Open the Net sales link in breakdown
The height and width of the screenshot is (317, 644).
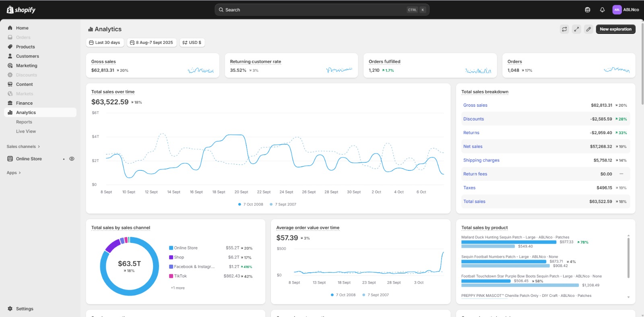[473, 147]
